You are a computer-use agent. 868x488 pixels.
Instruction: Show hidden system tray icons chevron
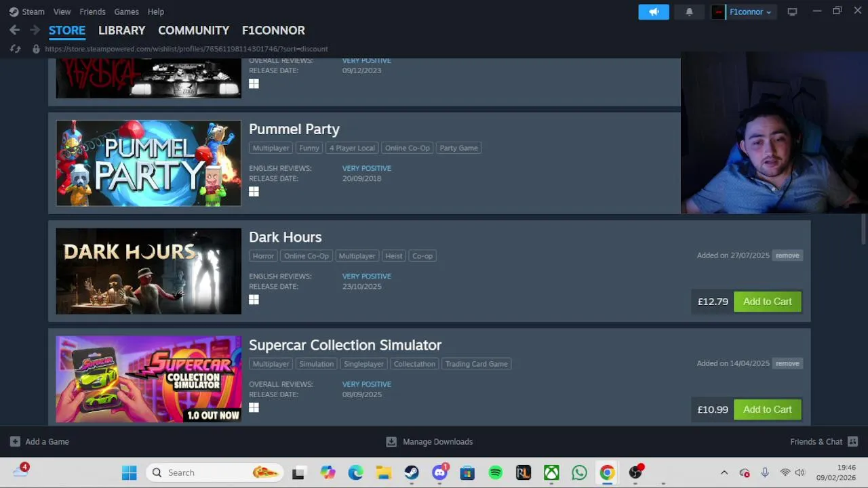[724, 472]
